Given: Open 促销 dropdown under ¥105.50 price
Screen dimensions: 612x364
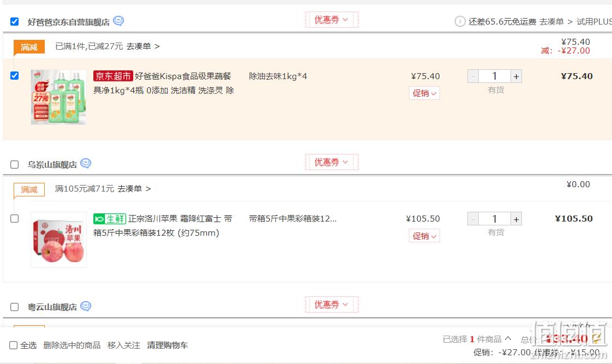Looking at the screenshot, I should tap(424, 236).
